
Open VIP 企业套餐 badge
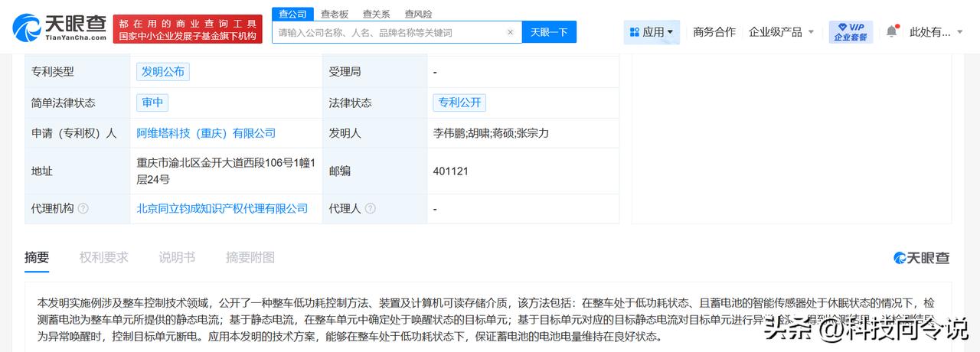pyautogui.click(x=851, y=31)
